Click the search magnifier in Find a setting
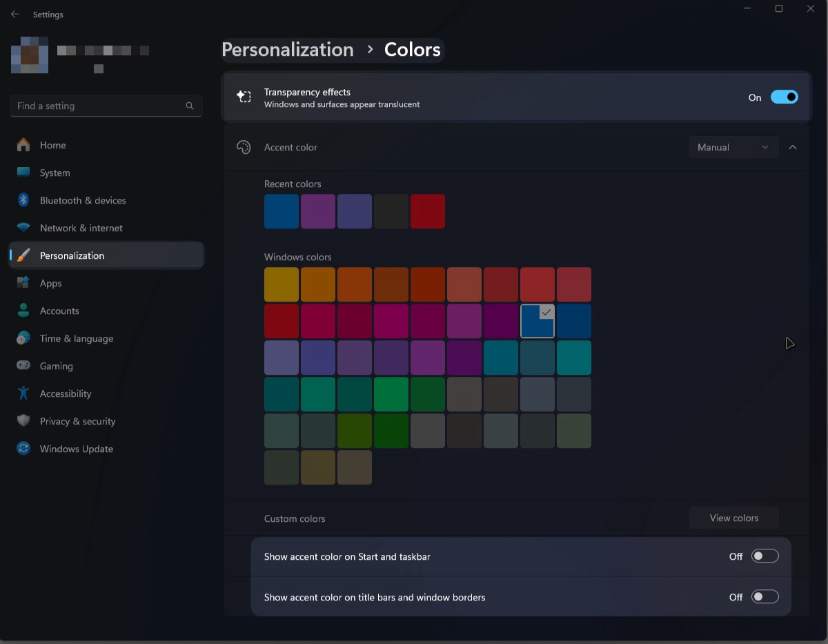Viewport: 828px width, 644px height. tap(189, 106)
